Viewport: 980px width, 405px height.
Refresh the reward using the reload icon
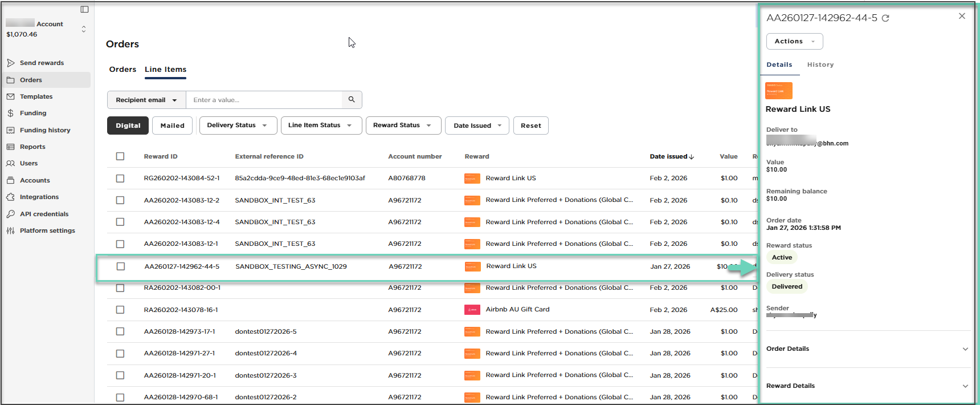click(x=885, y=18)
